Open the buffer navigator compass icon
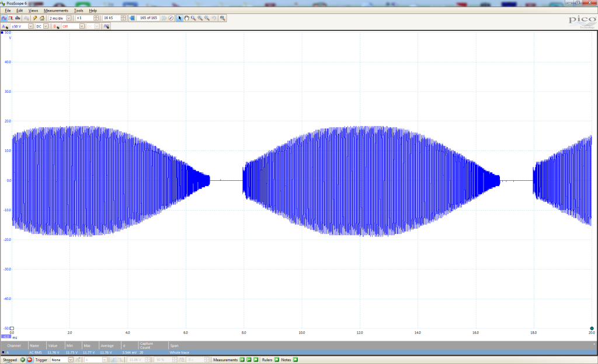The height and width of the screenshot is (364, 598). [x=171, y=18]
